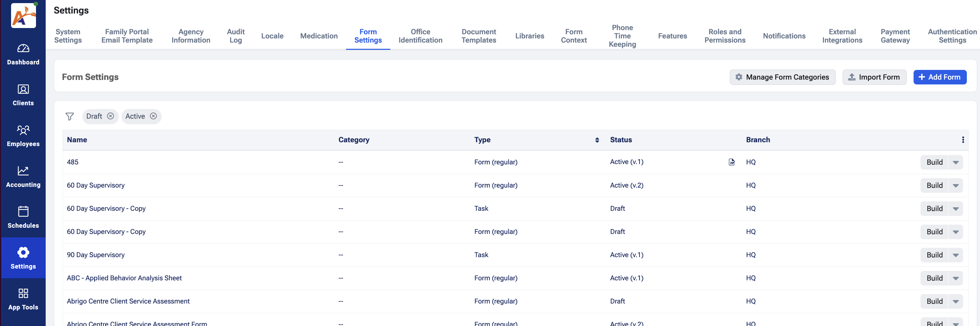Sort the table by Type column

(597, 140)
